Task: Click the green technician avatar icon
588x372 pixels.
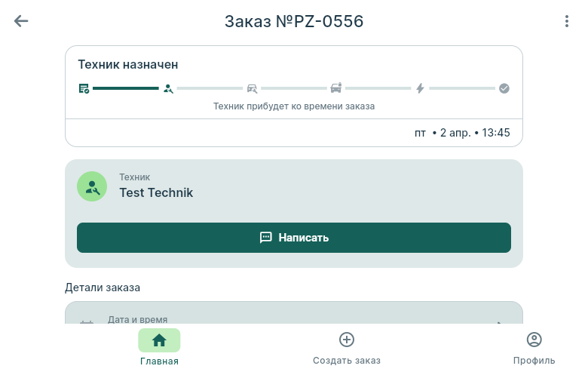Action: (92, 186)
